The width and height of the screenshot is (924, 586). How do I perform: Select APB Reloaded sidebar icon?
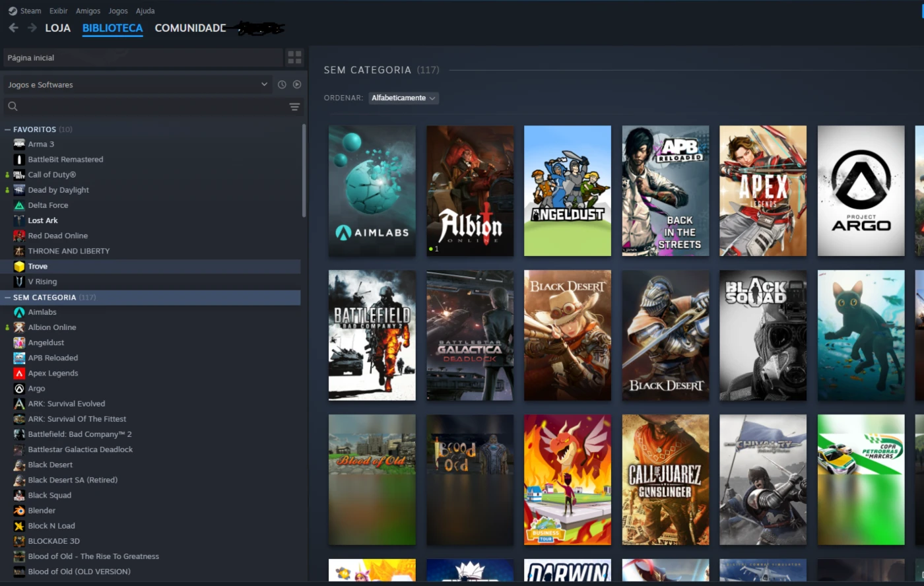pos(19,358)
